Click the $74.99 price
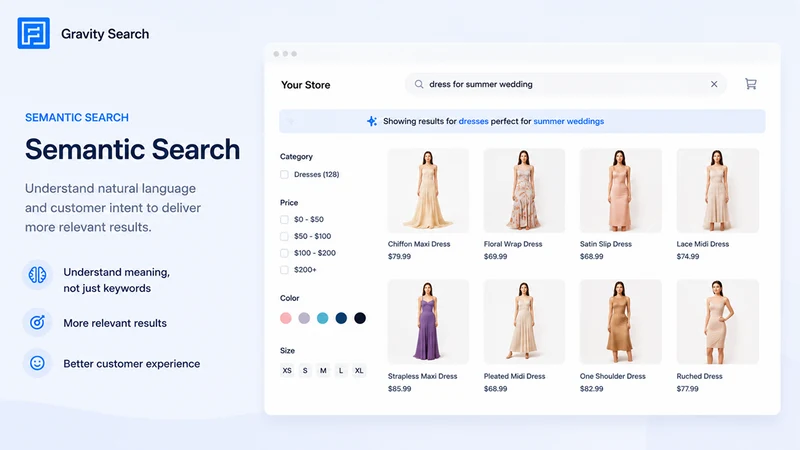Screen dimensions: 800x450 [x=688, y=257]
